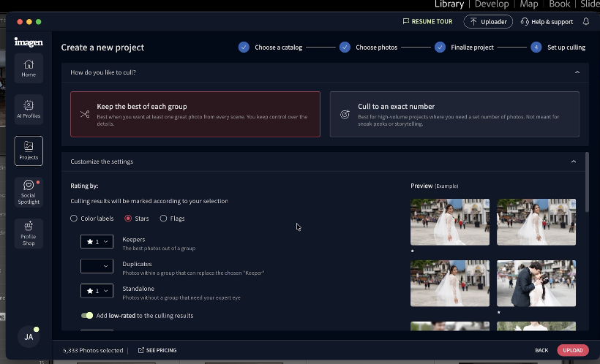Switch to the Develop module tab
The width and height of the screenshot is (600, 364).
tap(492, 4)
